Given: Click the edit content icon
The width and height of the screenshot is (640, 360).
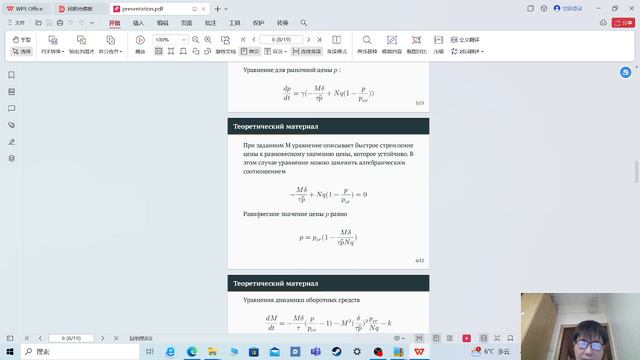Looking at the screenshot, I should [x=391, y=40].
